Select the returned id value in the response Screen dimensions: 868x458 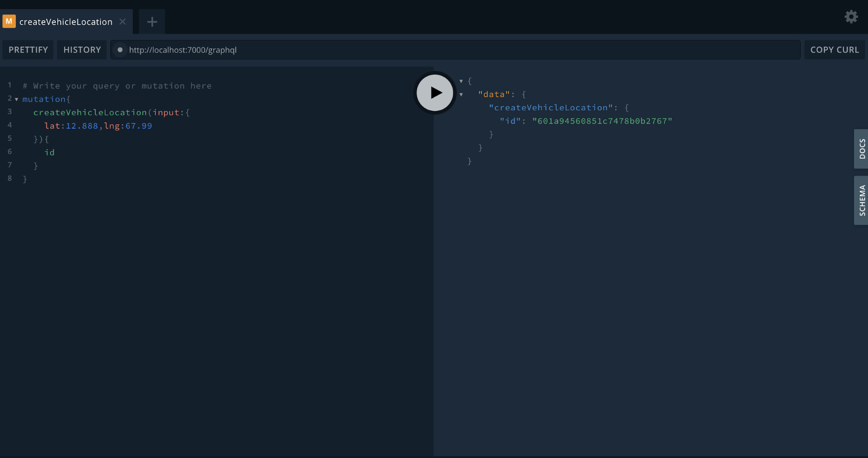[x=601, y=121]
